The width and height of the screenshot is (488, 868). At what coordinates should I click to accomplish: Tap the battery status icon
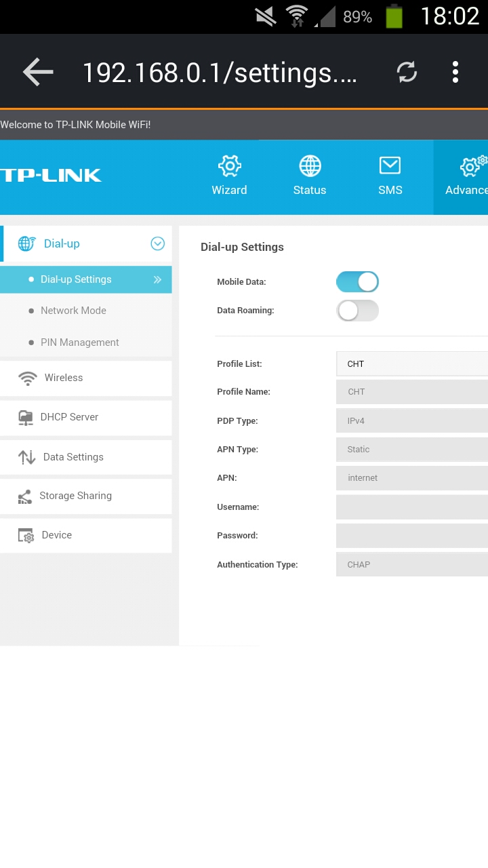click(x=394, y=16)
